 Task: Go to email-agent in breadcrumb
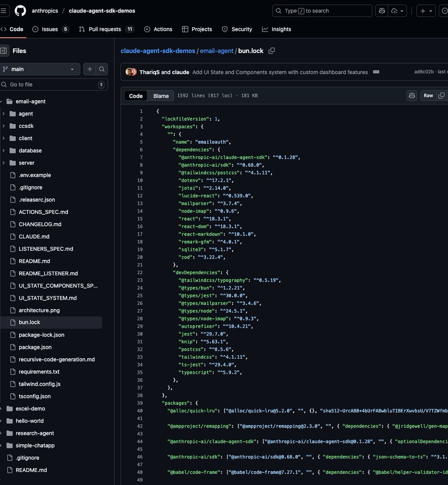(217, 51)
